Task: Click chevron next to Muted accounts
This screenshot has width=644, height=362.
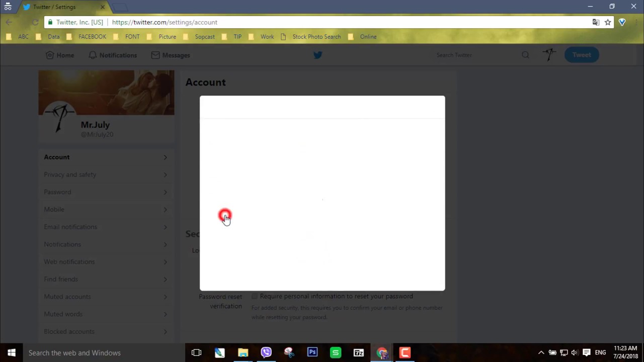Action: [x=165, y=297]
